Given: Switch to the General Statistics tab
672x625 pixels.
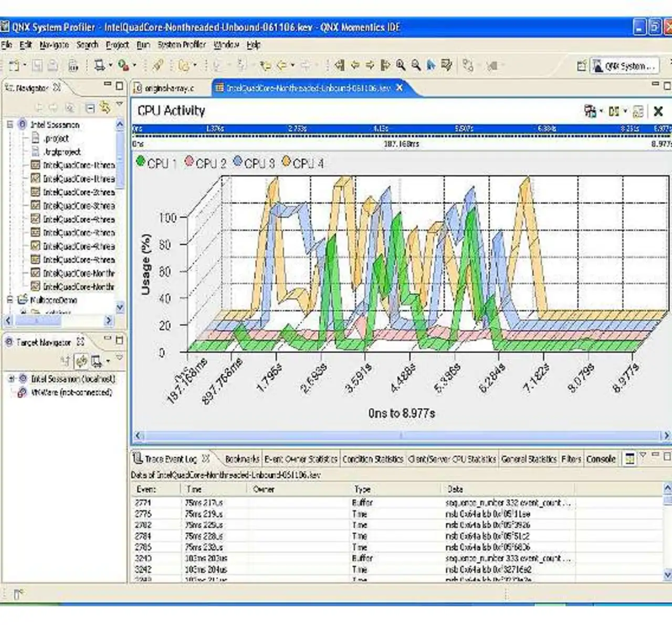Looking at the screenshot, I should [x=529, y=459].
